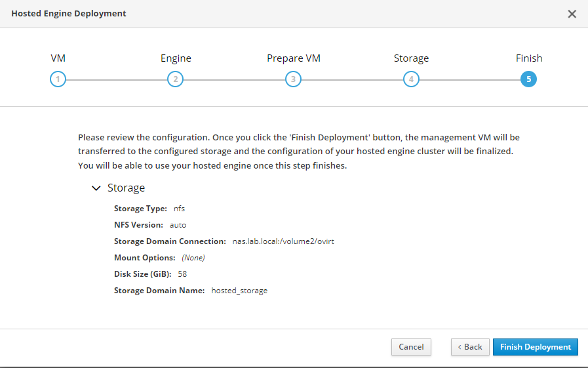Click the hosted_storage domain name value
The width and height of the screenshot is (588, 368).
239,291
